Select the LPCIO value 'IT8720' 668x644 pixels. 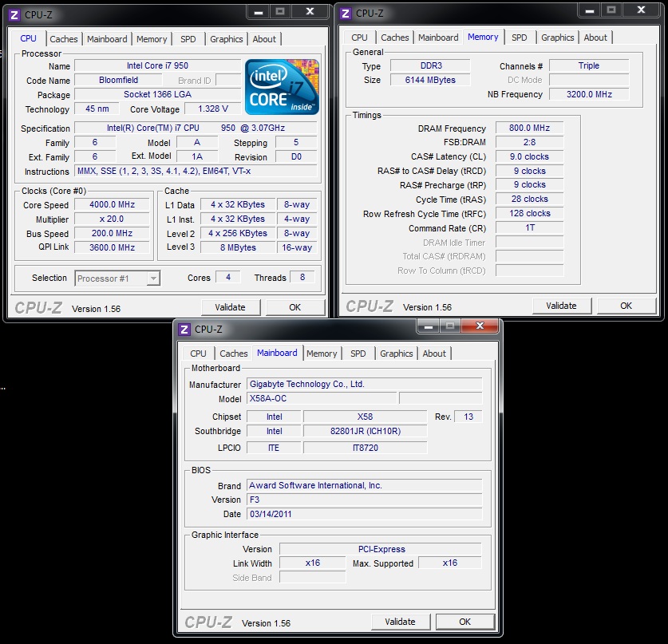(365, 448)
